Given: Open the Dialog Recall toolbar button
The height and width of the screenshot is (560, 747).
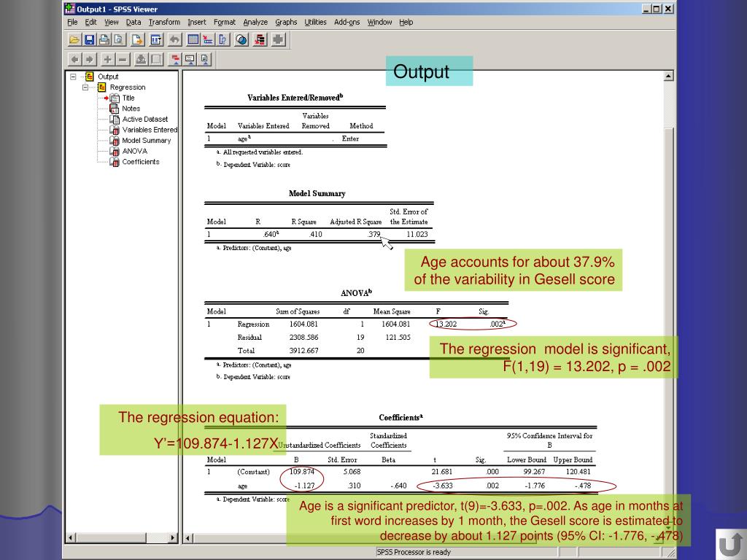Looking at the screenshot, I should click(x=156, y=39).
